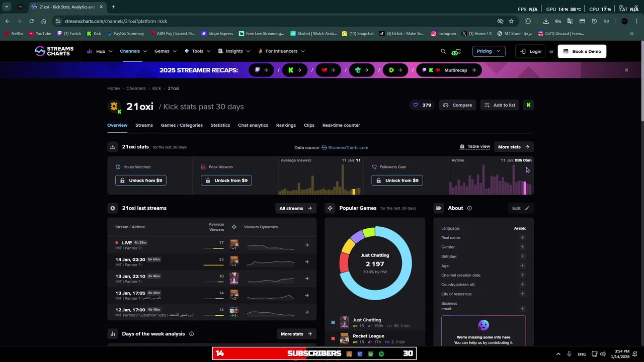This screenshot has width=644, height=362.
Task: Open the 12 Jan, 17:00 stream arrow
Action: tap(307, 312)
